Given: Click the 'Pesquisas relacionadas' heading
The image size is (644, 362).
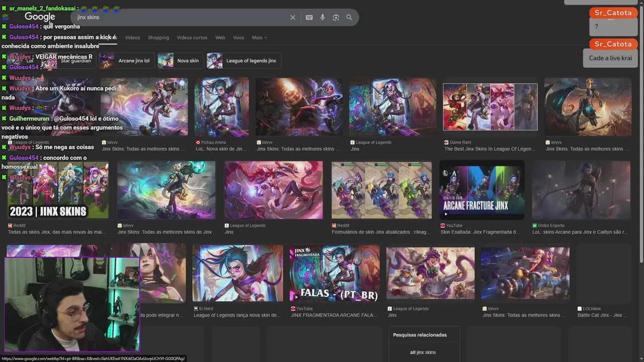Looking at the screenshot, I should click(420, 335).
